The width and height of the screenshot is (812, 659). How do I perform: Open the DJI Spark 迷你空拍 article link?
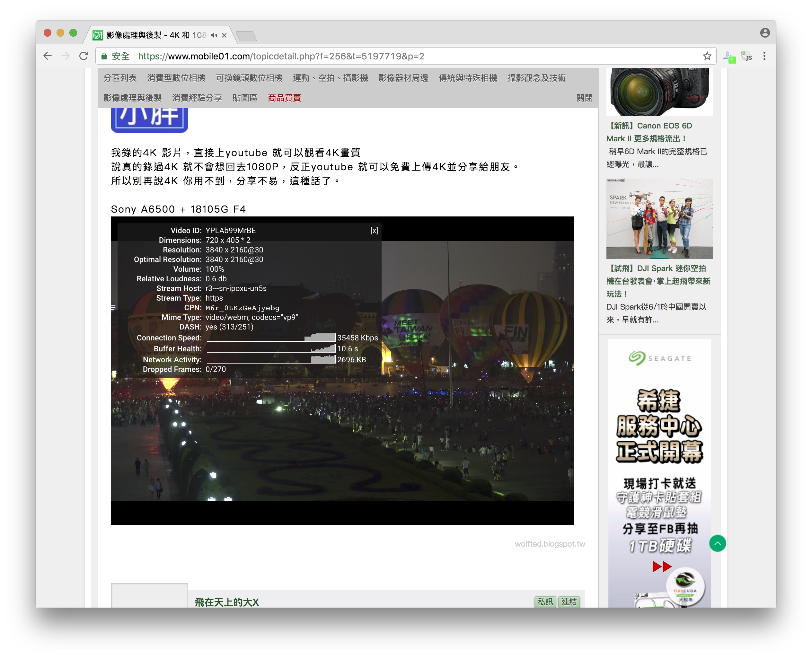(x=658, y=281)
